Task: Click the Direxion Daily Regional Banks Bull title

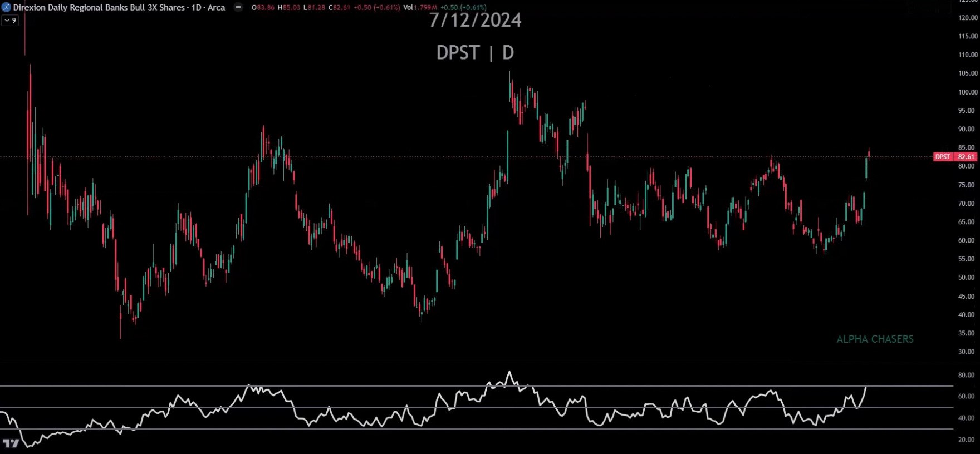Action: tap(119, 7)
